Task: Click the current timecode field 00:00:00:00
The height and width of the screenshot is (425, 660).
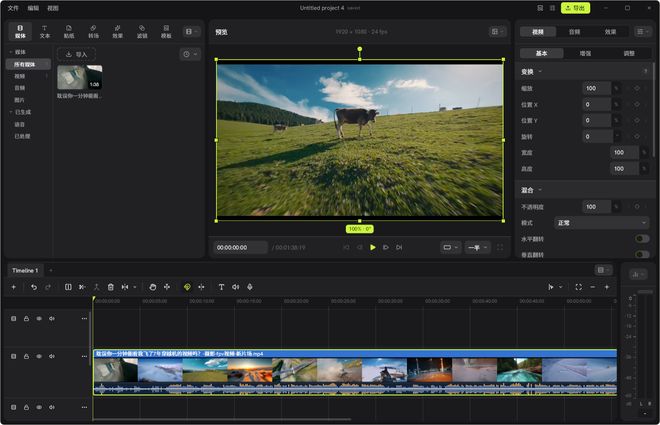Action: point(240,247)
